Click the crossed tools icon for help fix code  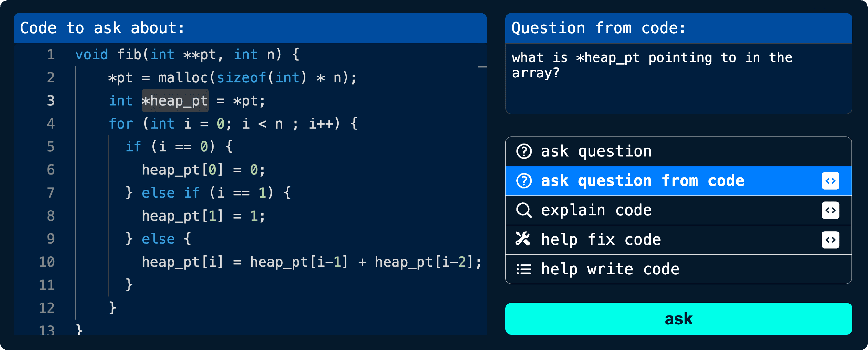click(x=524, y=240)
